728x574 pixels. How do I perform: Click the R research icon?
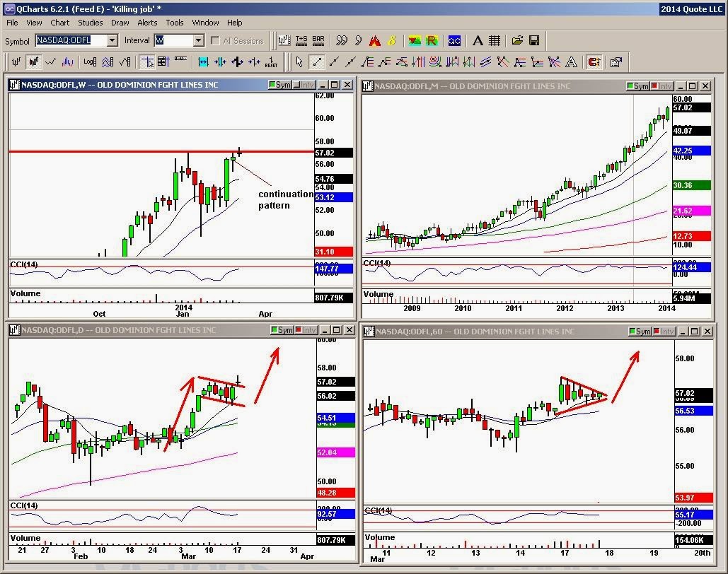click(x=432, y=41)
